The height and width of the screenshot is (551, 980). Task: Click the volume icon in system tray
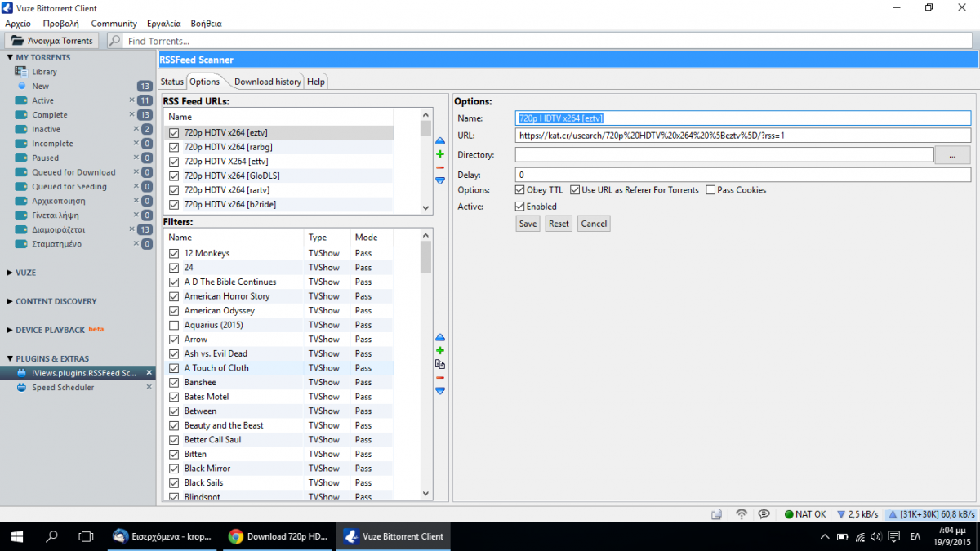(x=875, y=536)
